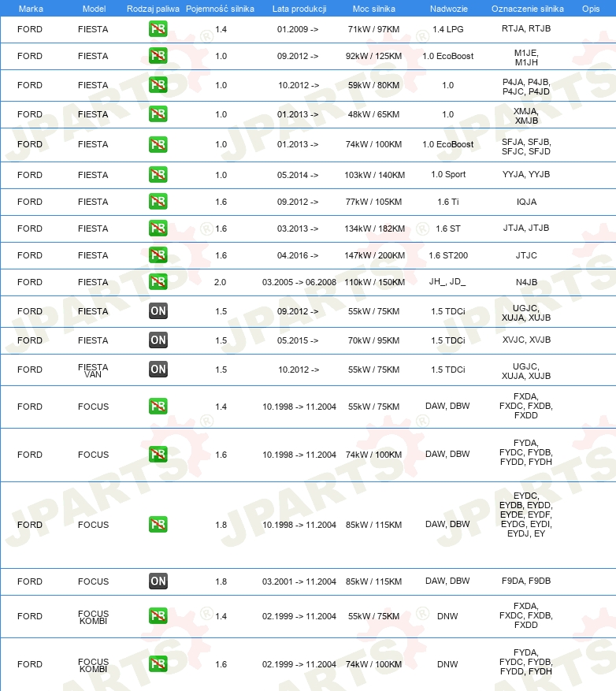Click petrol icon in the M1JE, M1JH row
The width and height of the screenshot is (616, 691).
coord(158,56)
